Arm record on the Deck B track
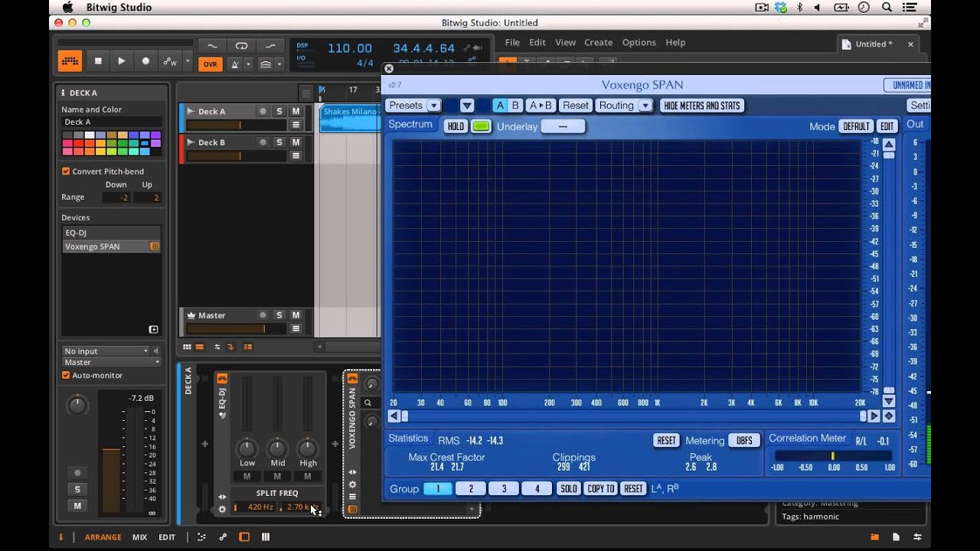 (263, 142)
